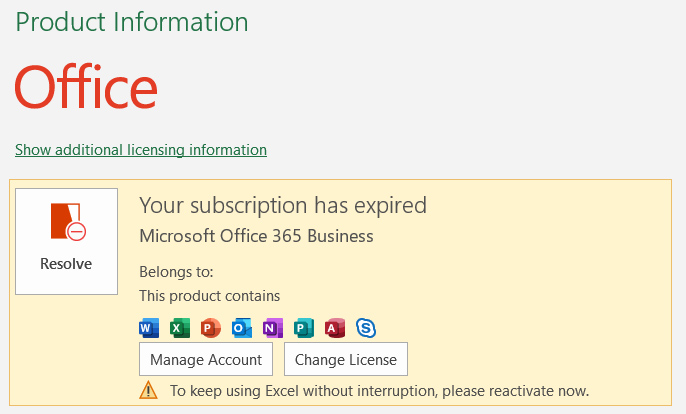686x414 pixels.
Task: Select the teal Publisher icon
Action: [x=303, y=328]
